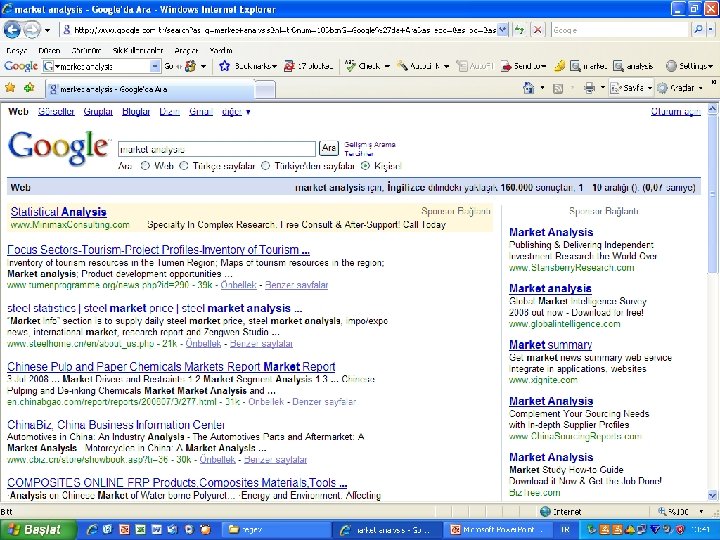Click the Home icon on the command bar

529,88
